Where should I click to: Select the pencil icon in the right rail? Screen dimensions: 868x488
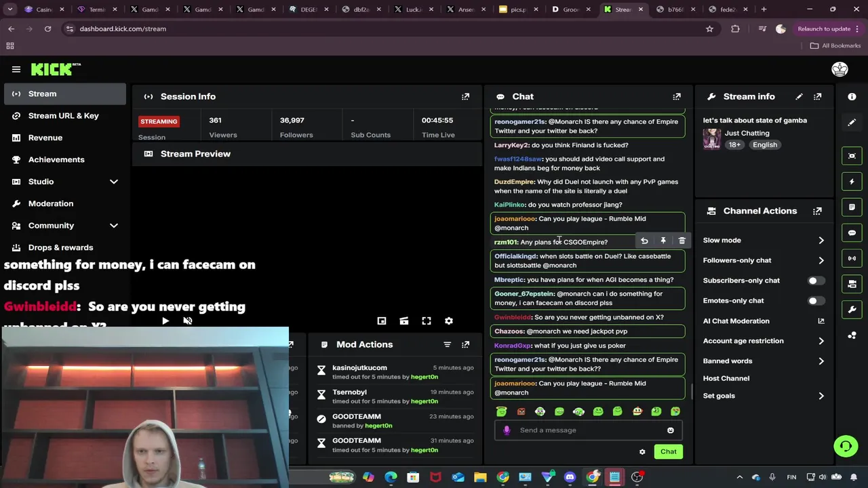point(852,123)
